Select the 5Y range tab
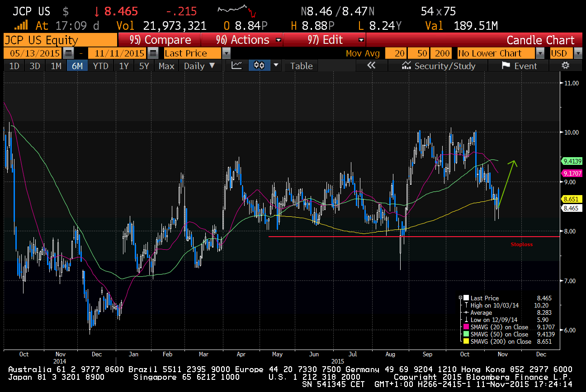This screenshot has height=392, width=586. point(144,66)
